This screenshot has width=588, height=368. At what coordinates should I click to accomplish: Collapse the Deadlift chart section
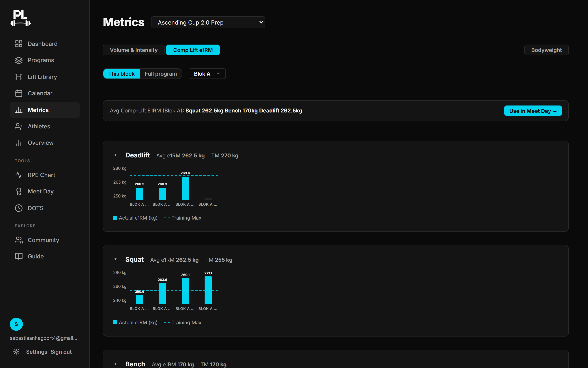click(115, 155)
